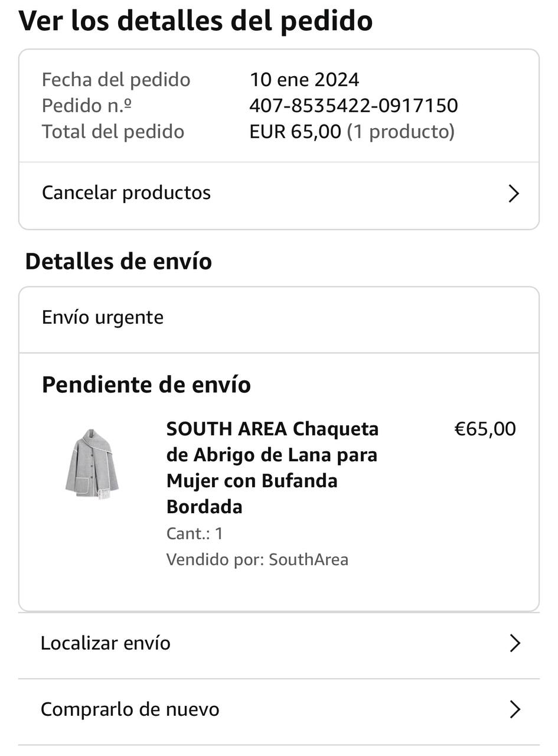
Task: Click the Pedido n.º label
Action: (87, 106)
